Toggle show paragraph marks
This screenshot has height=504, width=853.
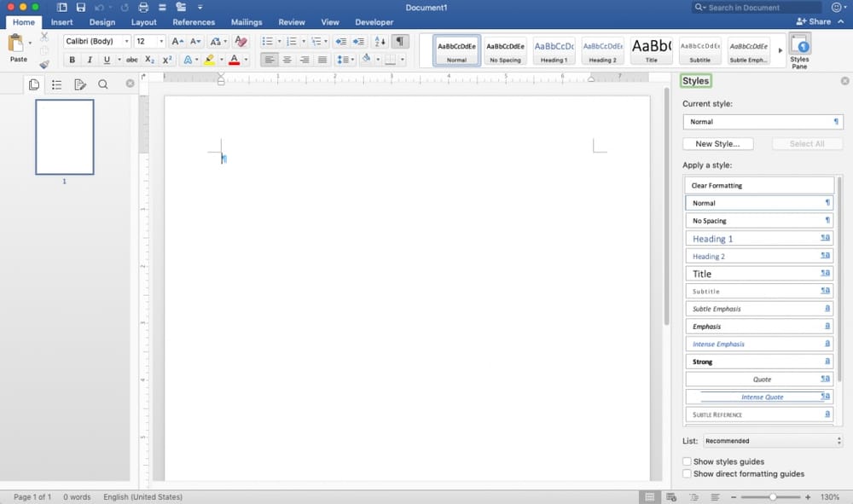[398, 41]
